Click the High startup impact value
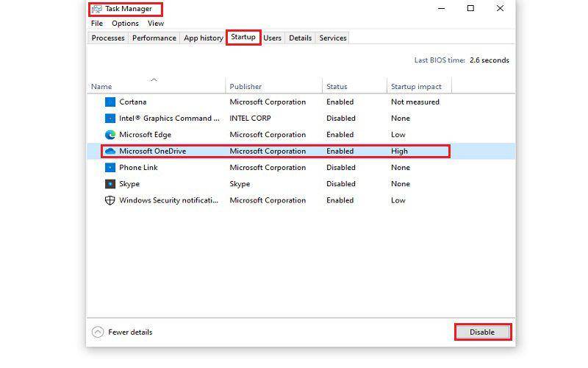588x368 pixels. pyautogui.click(x=399, y=151)
